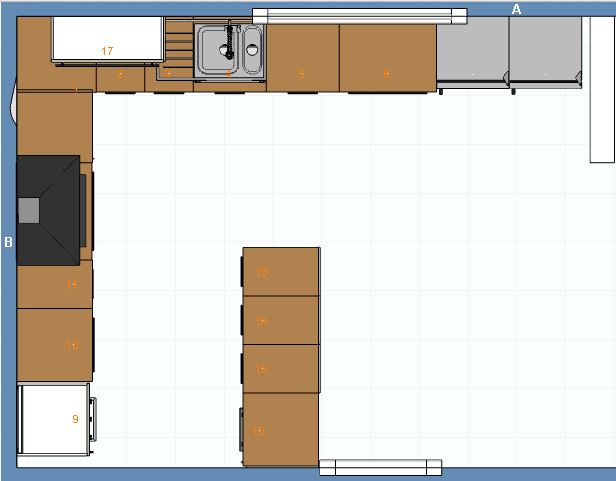Select the base cabinet immediately right of sink
Image resolution: width=616 pixels, height=481 pixels.
tap(303, 55)
